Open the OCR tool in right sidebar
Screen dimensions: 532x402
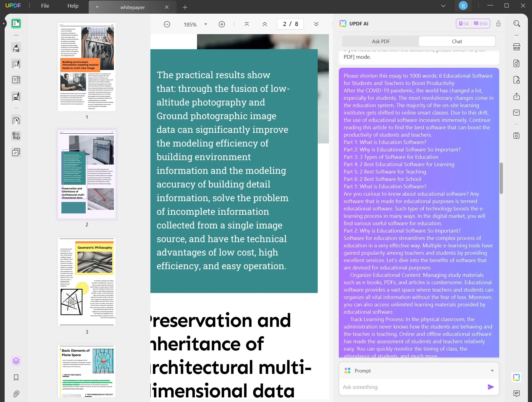pos(516,47)
